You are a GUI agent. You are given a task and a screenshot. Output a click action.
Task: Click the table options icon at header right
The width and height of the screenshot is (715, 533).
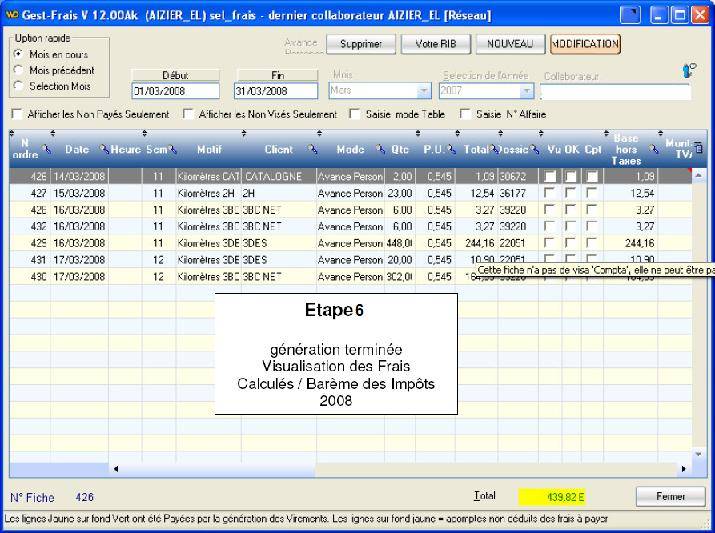(x=698, y=148)
